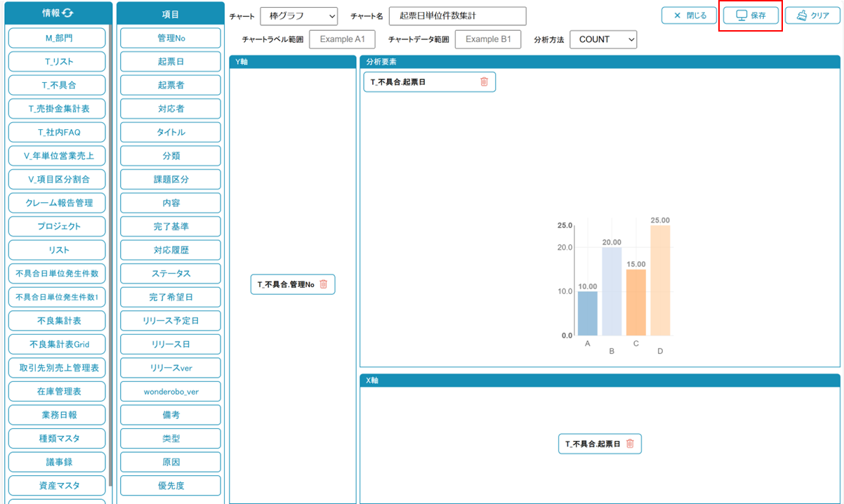
Task: Click the orange C bar in preview chart
Action: (x=635, y=302)
